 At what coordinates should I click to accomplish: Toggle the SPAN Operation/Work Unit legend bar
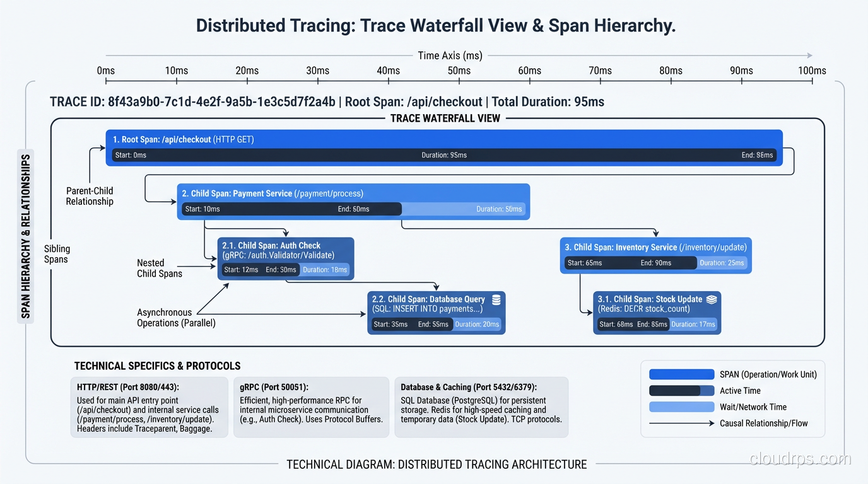tap(681, 374)
